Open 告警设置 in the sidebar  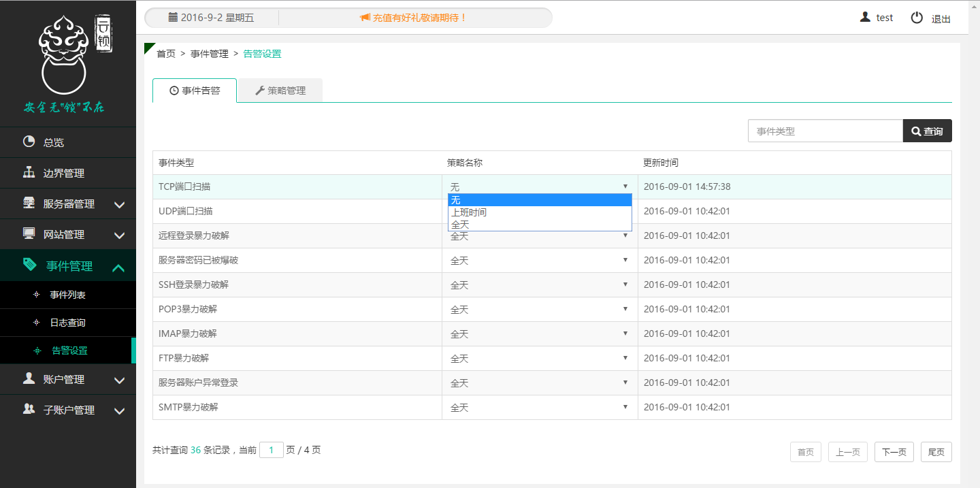[68, 351]
